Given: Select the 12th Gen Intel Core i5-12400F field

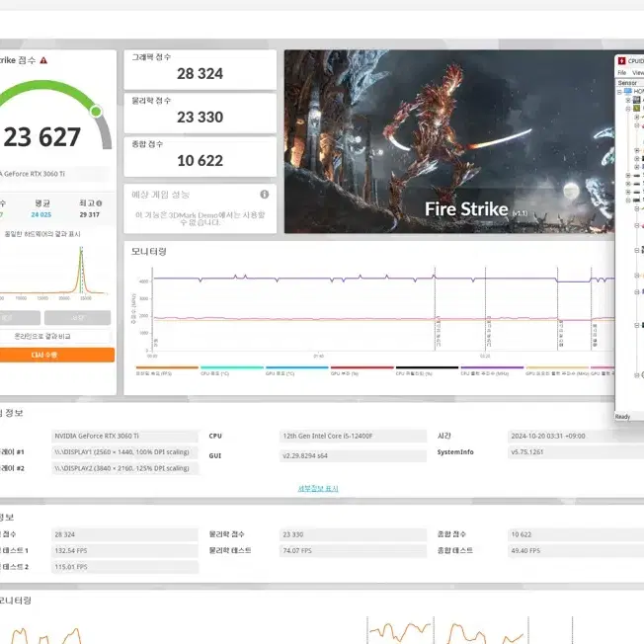Looking at the screenshot, I should [354, 437].
